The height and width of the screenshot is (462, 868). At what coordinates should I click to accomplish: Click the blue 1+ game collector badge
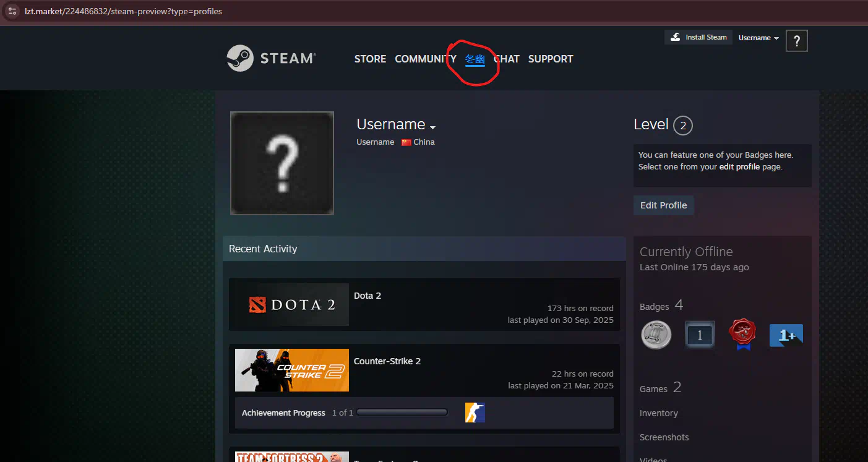tap(786, 335)
